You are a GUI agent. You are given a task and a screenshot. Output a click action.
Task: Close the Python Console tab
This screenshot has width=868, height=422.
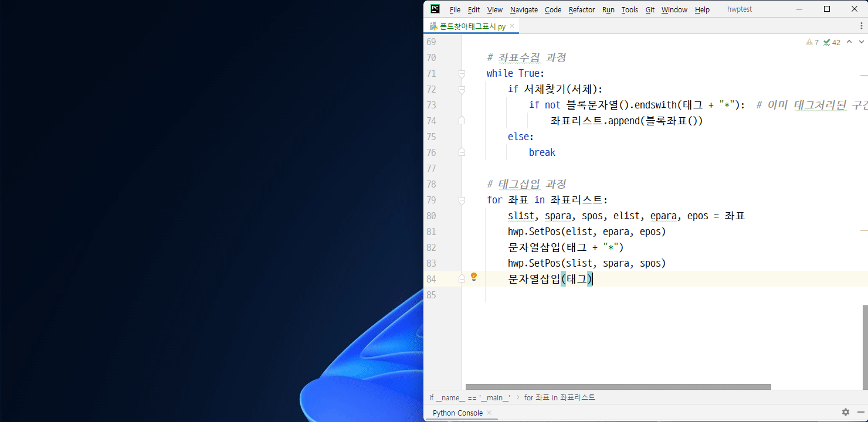489,413
